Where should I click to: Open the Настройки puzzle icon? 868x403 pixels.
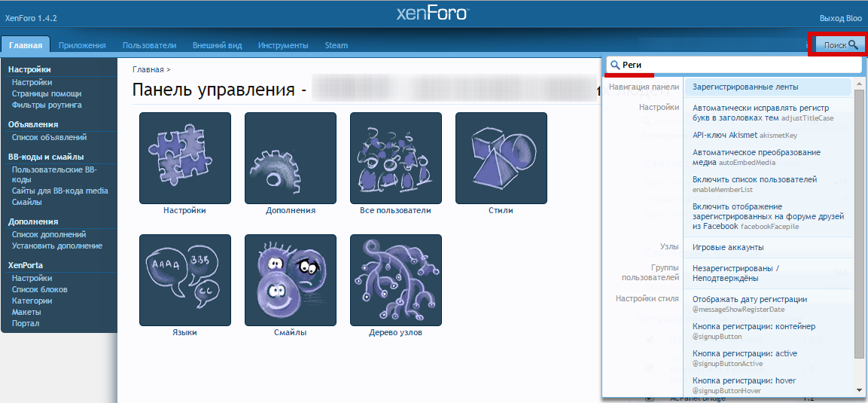click(x=185, y=157)
